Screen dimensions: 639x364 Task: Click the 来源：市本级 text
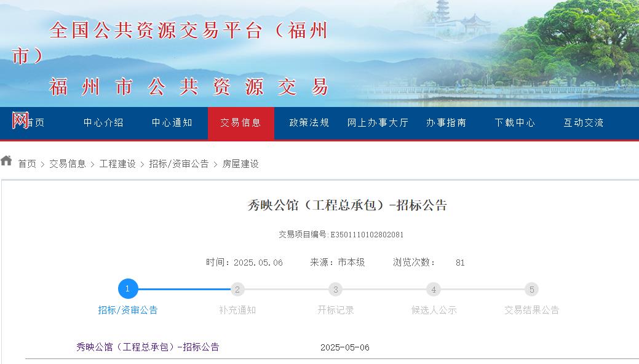(x=338, y=263)
